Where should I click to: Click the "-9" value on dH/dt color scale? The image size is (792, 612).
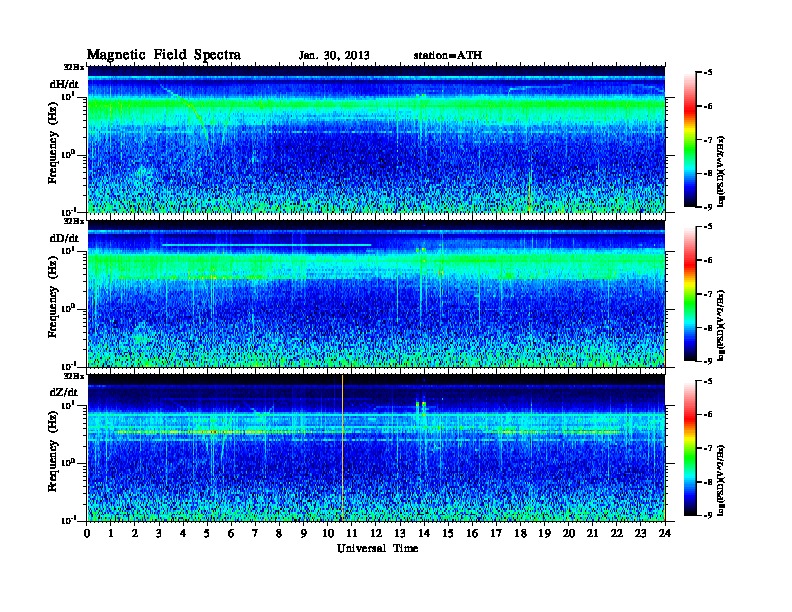[x=708, y=207]
